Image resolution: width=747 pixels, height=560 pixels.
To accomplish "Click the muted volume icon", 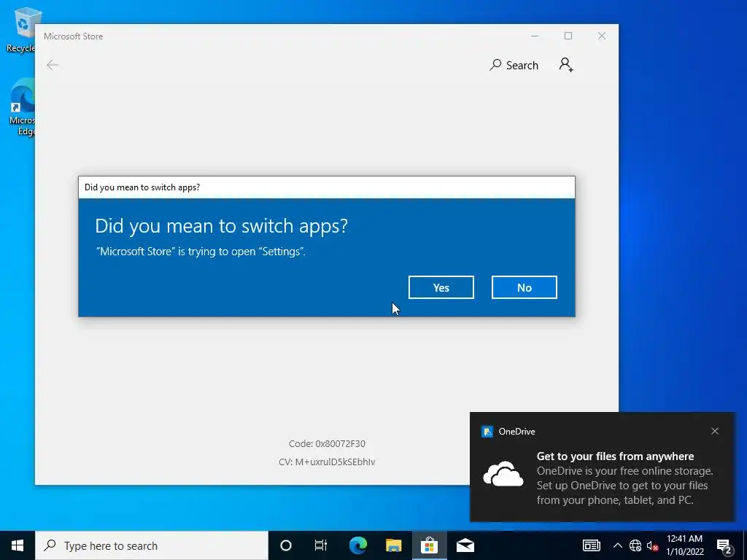I will (x=652, y=545).
